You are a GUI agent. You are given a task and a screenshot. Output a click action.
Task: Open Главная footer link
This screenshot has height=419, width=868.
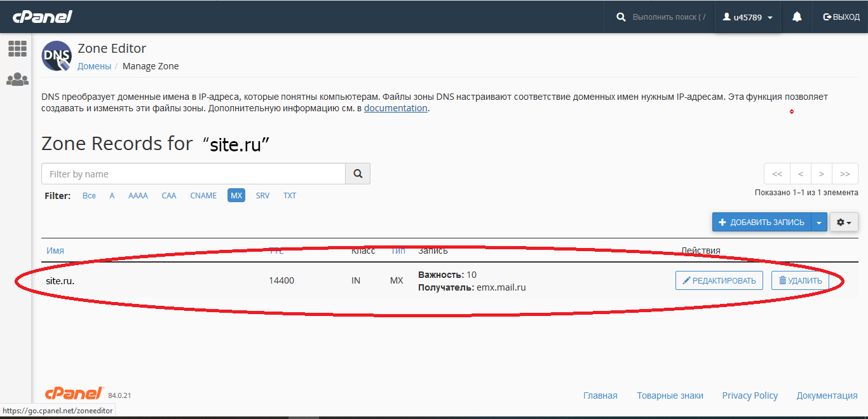click(600, 395)
